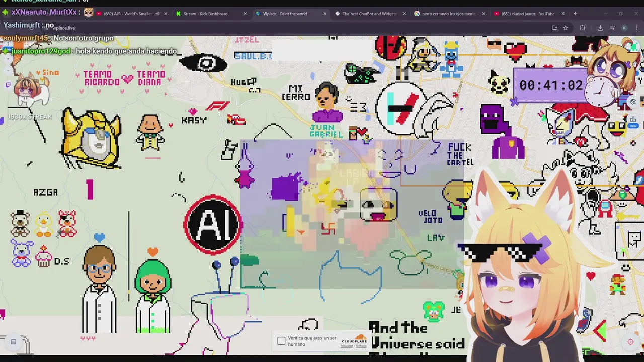
Task: Click the purple guy pixel art
Action: tap(501, 132)
